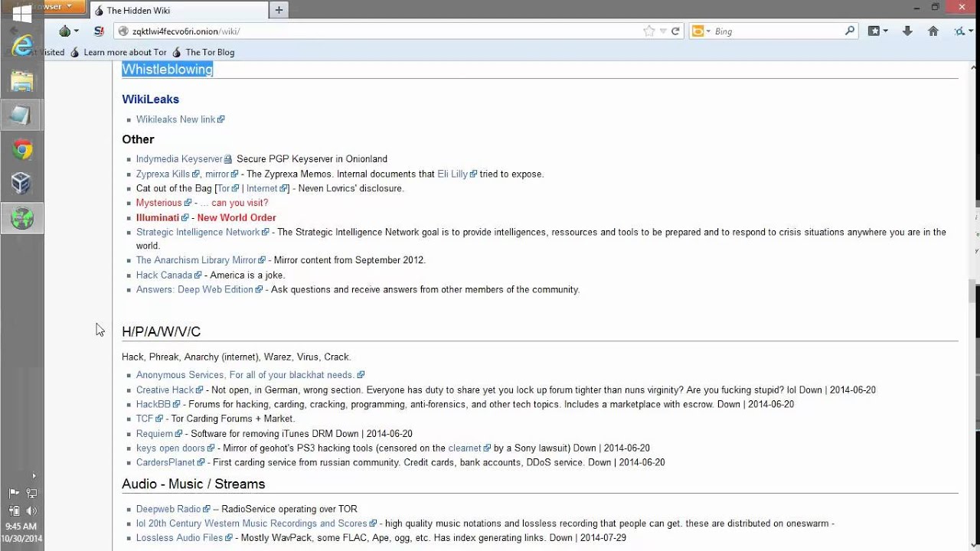Viewport: 980px width, 551px height.
Task: Open the Zyprexa Kills link
Action: coord(163,174)
